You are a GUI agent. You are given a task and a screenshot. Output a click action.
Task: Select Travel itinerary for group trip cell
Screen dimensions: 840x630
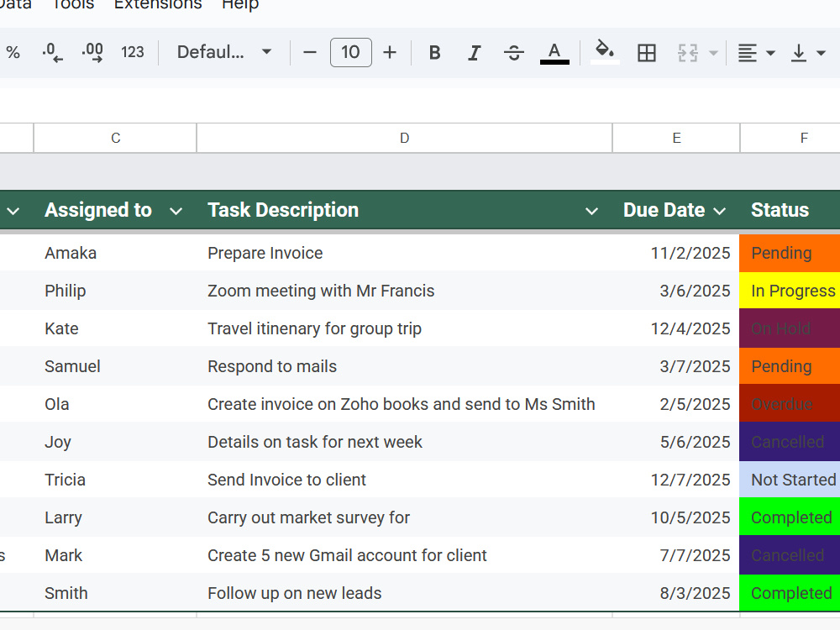405,328
